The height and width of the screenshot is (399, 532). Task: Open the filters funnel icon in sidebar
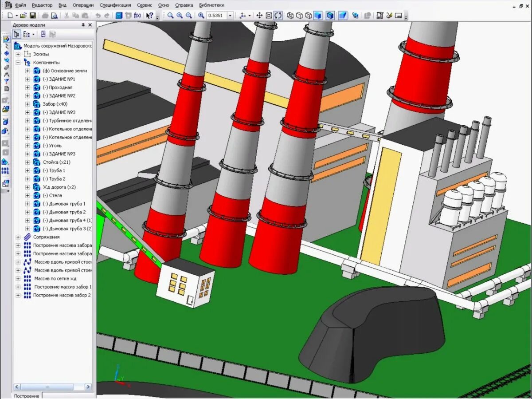point(6,81)
